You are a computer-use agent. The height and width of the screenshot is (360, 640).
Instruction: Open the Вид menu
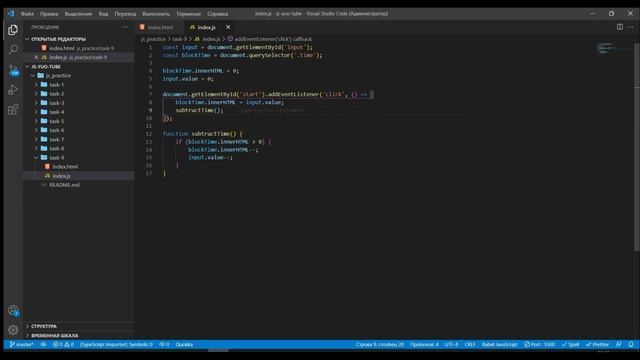click(104, 14)
